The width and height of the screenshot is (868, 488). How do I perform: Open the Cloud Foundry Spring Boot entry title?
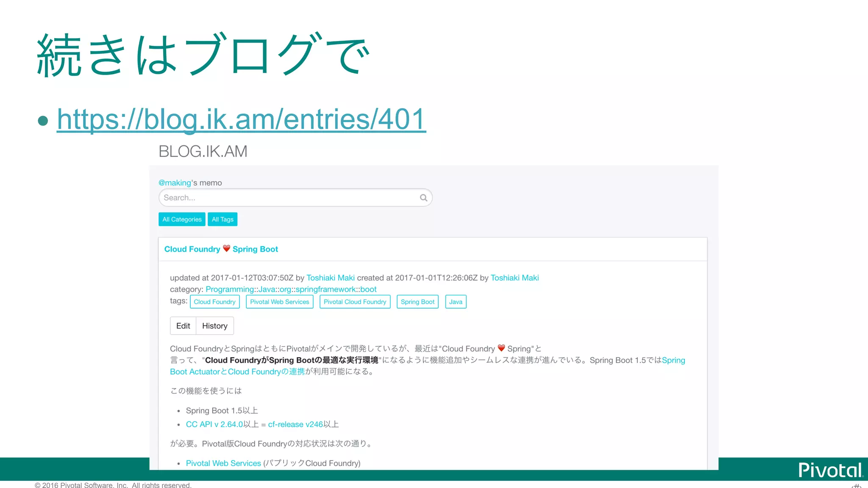(x=221, y=249)
